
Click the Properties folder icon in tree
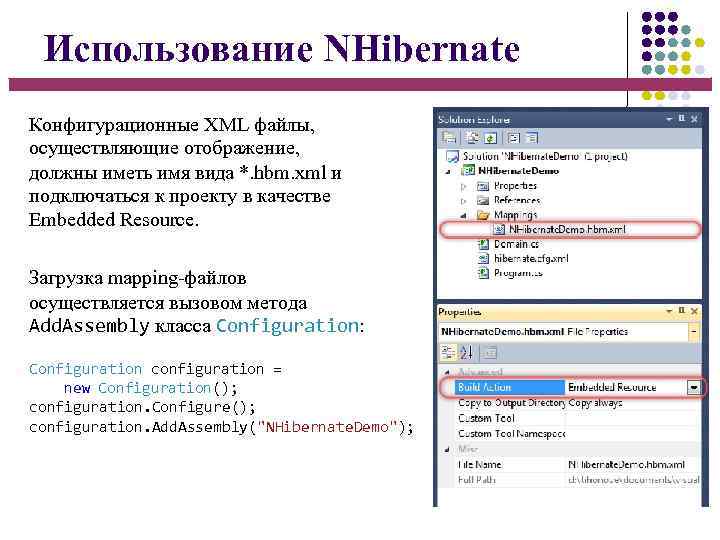[x=483, y=186]
